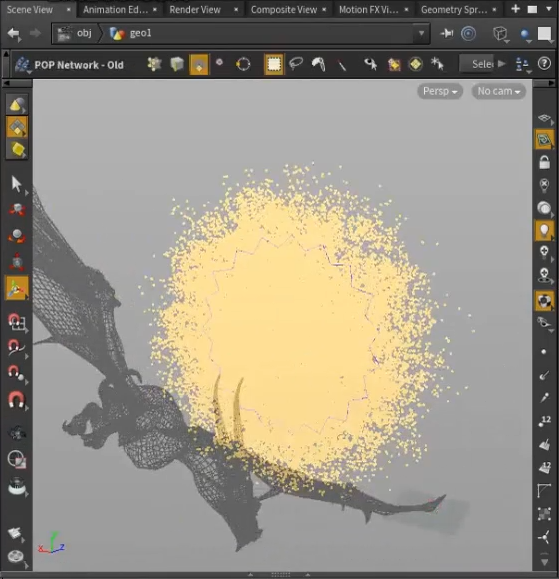Open the Geometry Spr... tab

(x=454, y=10)
